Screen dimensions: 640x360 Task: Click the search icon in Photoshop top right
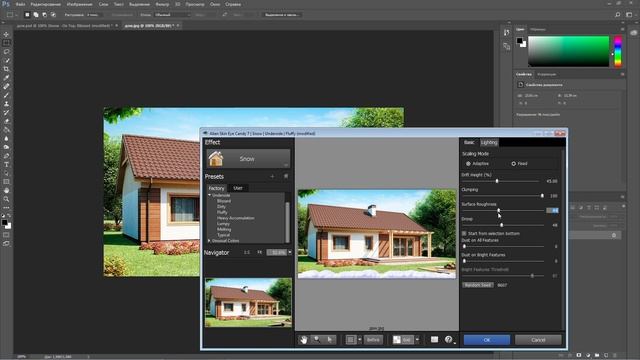coord(618,15)
